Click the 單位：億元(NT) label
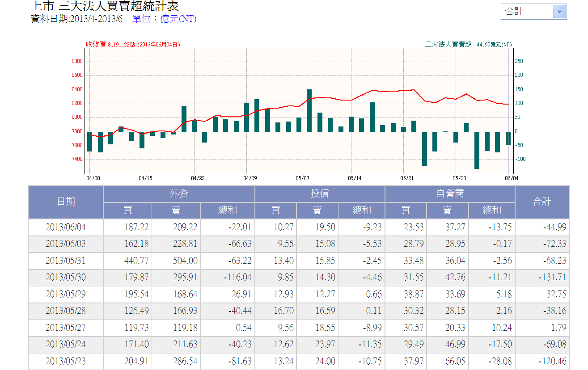Image resolution: width=588 pixels, height=370 pixels. (x=164, y=19)
